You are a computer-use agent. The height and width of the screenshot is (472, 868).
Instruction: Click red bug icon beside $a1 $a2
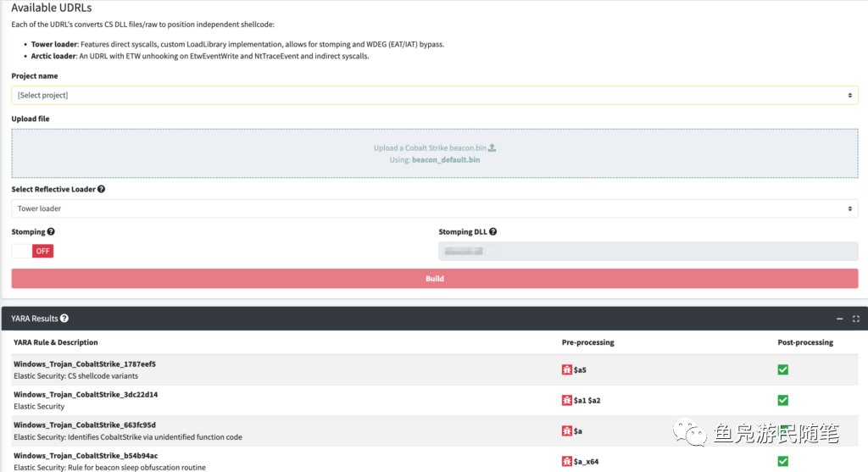(x=567, y=400)
